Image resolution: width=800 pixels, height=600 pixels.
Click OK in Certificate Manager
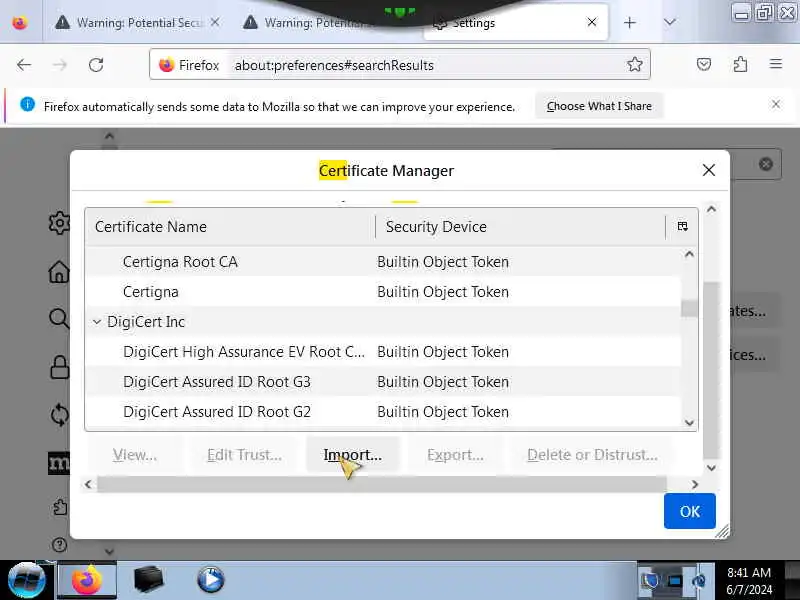(689, 511)
